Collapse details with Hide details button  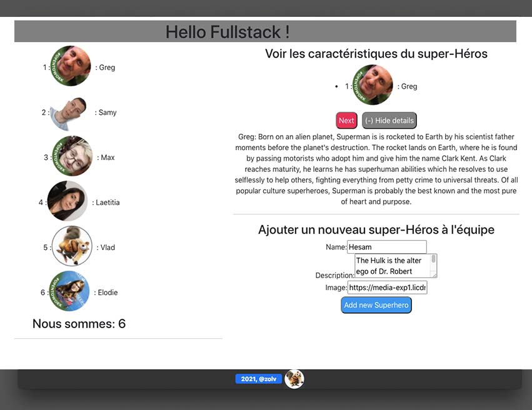389,121
